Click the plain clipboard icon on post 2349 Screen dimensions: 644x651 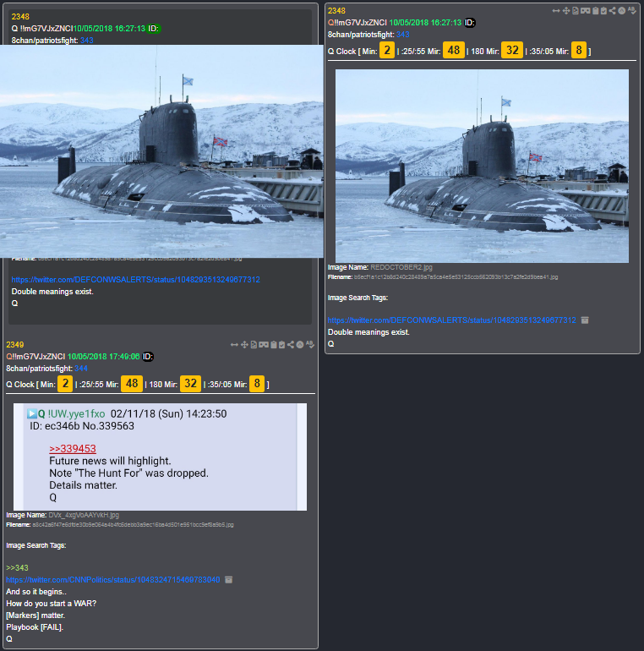(274, 345)
